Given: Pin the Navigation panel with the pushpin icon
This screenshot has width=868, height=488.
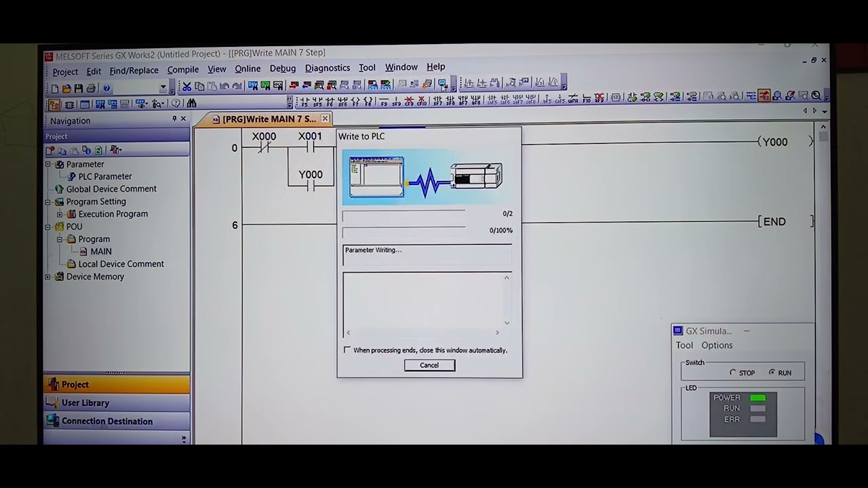Looking at the screenshot, I should [174, 119].
